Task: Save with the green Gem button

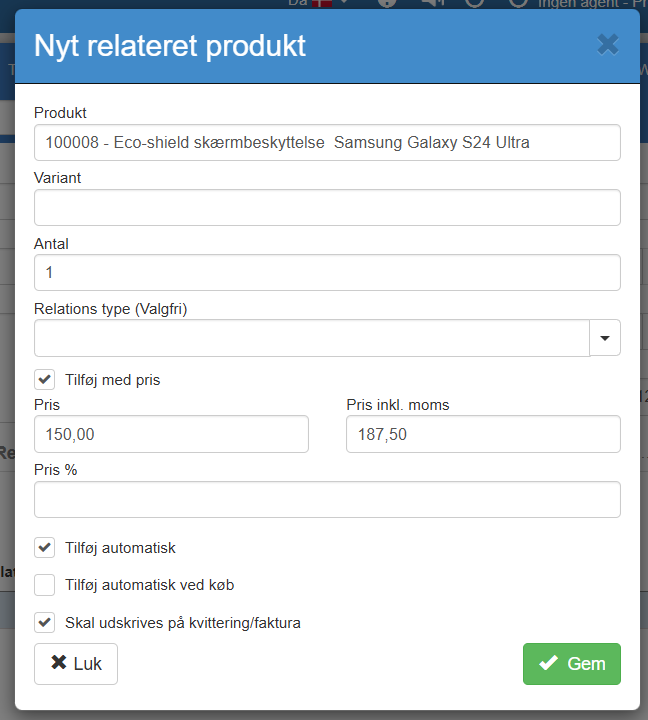Action: (x=571, y=664)
